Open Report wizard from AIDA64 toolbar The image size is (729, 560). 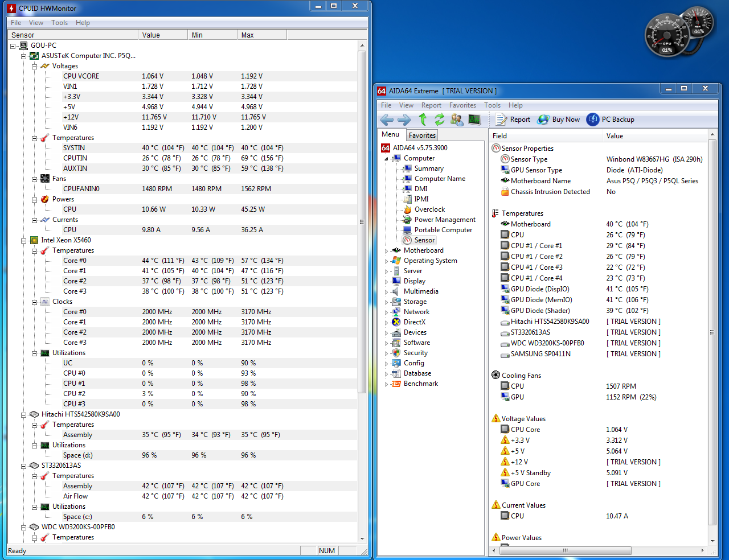(x=513, y=120)
